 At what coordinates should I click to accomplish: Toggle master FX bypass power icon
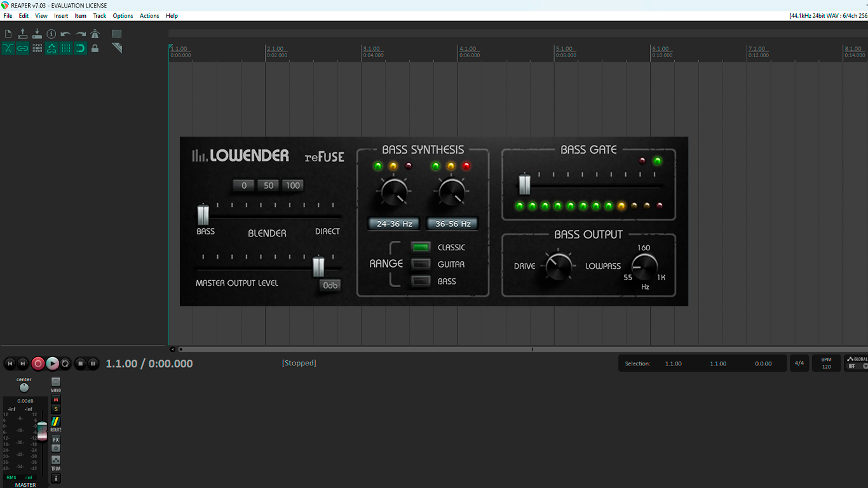(56, 448)
